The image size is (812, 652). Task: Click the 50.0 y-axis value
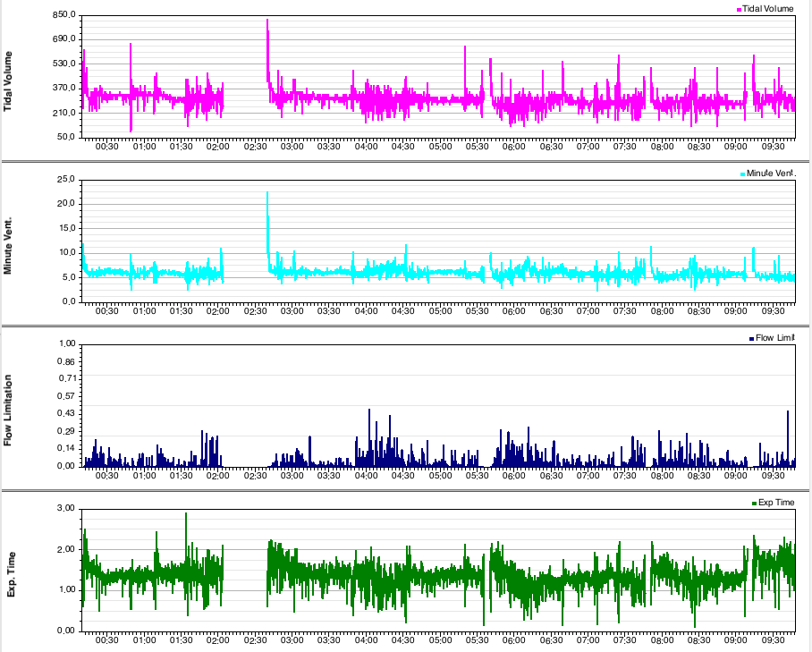point(66,137)
